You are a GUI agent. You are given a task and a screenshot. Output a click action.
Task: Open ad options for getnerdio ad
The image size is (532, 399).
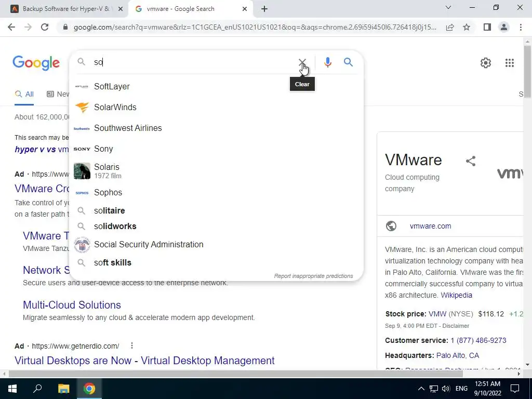click(x=131, y=345)
